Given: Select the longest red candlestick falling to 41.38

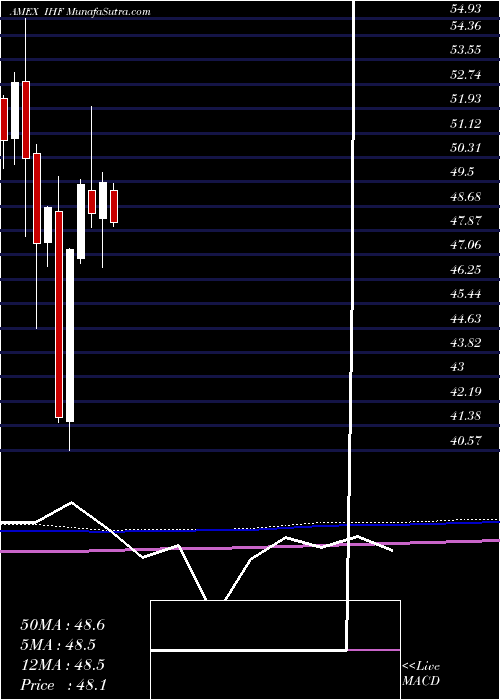Looking at the screenshot, I should pyautogui.click(x=59, y=314).
